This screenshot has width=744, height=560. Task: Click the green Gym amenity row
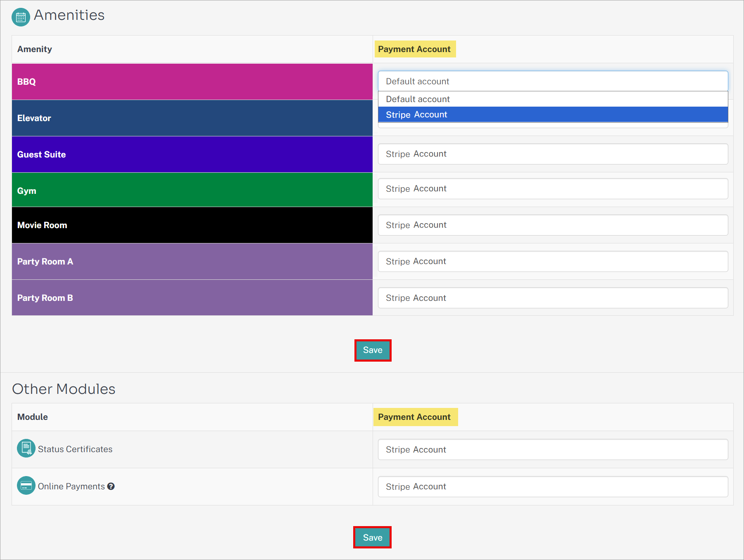[x=192, y=190]
